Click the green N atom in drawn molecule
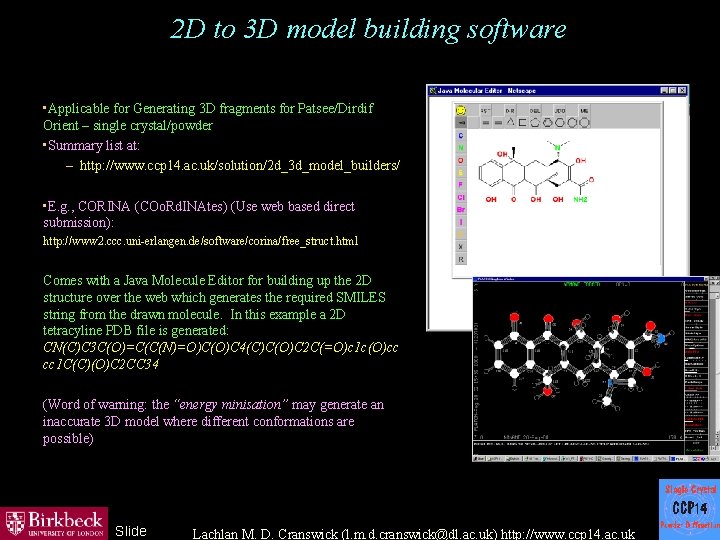Image resolution: width=720 pixels, height=540 pixels. tap(557, 147)
